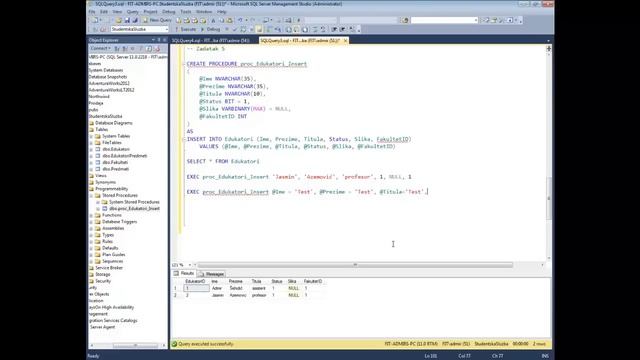Viewport: 640px width, 360px height.
Task: Click the Save All toolbar icon
Action: coord(135,20)
